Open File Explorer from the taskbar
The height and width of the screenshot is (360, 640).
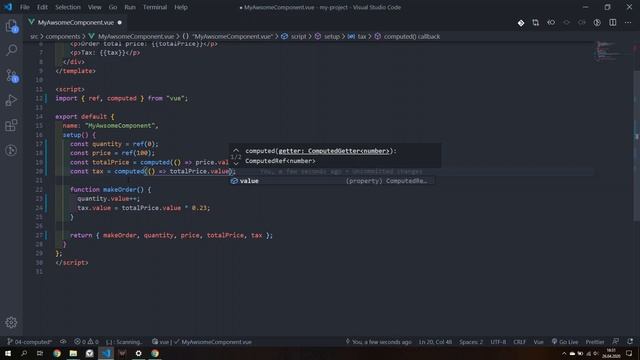[x=73, y=353]
